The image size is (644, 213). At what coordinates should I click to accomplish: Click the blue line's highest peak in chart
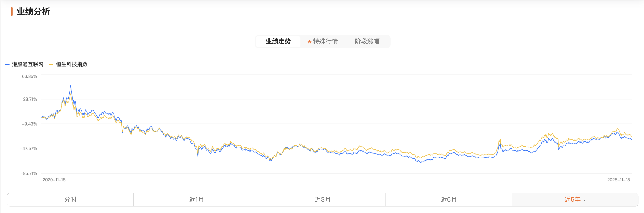71,86
